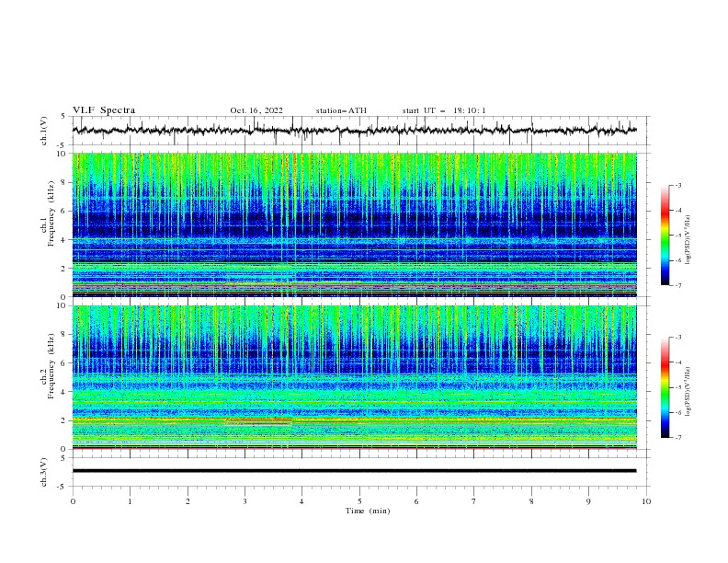Image resolution: width=728 pixels, height=563 pixels.
Task: Click time axis tick label "7"
Action: [474, 501]
